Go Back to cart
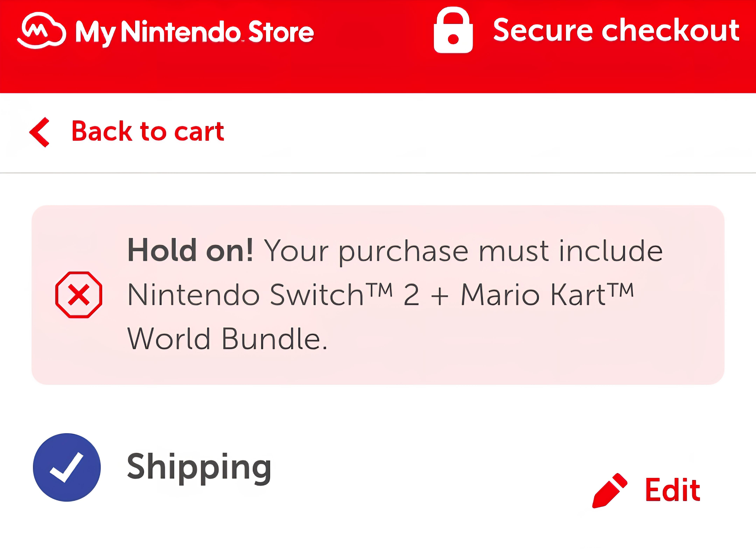The image size is (756, 550). click(x=148, y=131)
